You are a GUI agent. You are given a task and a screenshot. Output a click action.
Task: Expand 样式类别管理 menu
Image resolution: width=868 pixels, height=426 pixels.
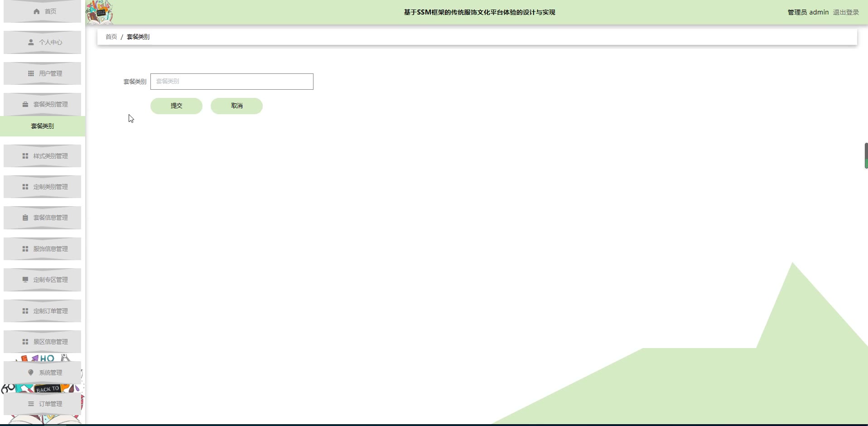[43, 156]
